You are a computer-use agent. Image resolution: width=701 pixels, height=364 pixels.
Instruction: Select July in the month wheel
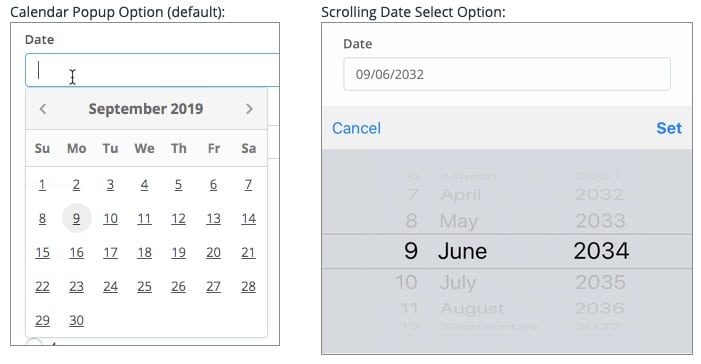(x=458, y=283)
